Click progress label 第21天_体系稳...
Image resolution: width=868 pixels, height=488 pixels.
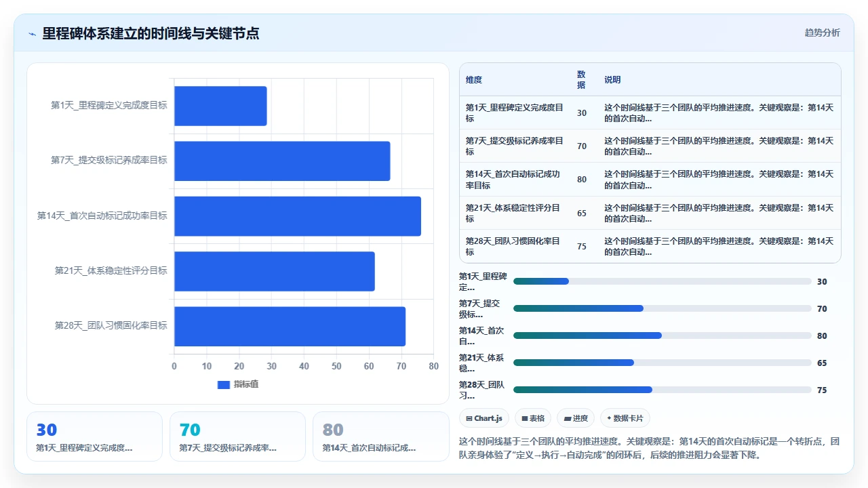pyautogui.click(x=483, y=363)
